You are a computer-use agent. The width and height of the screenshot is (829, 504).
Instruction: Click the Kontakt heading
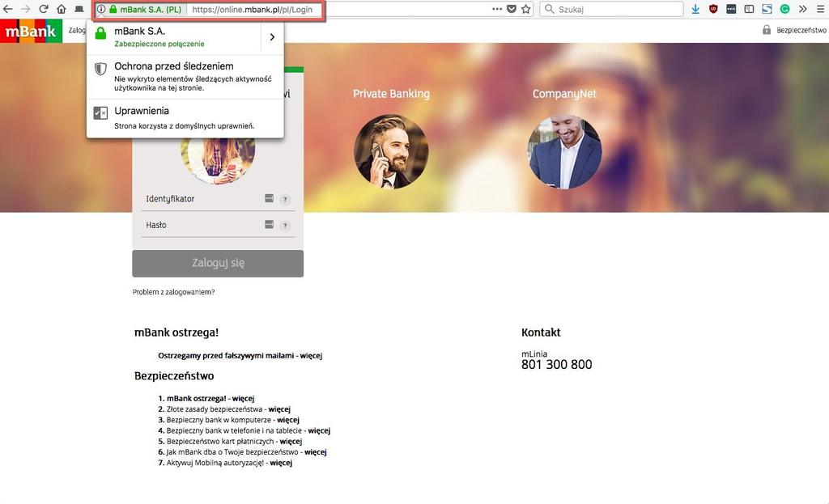coord(541,332)
